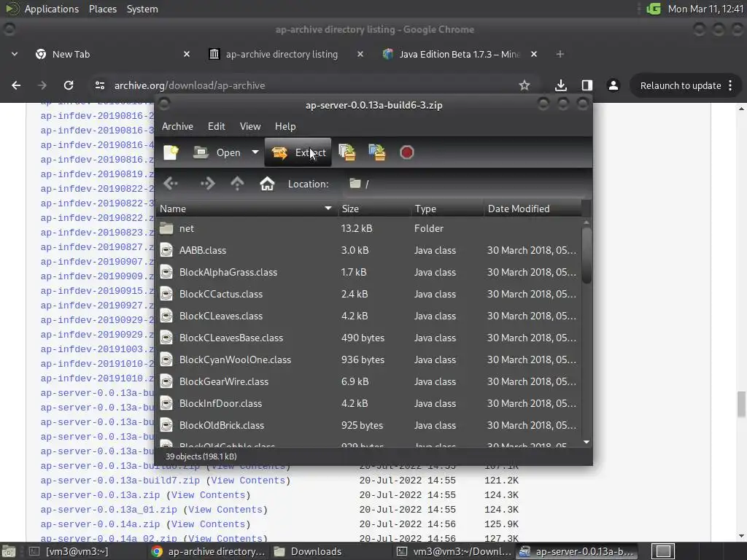Image resolution: width=747 pixels, height=560 pixels.
Task: Select BlockCCactus.class file
Action: pyautogui.click(x=368, y=295)
